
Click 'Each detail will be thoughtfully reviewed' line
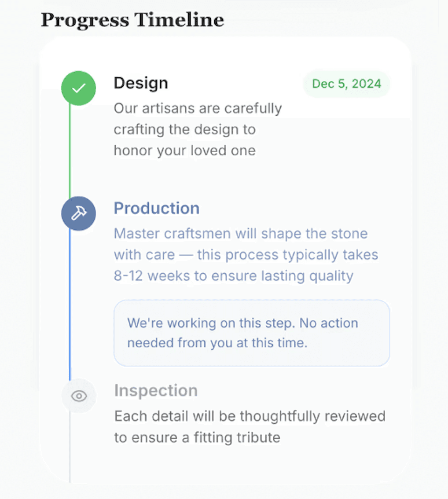(x=250, y=416)
